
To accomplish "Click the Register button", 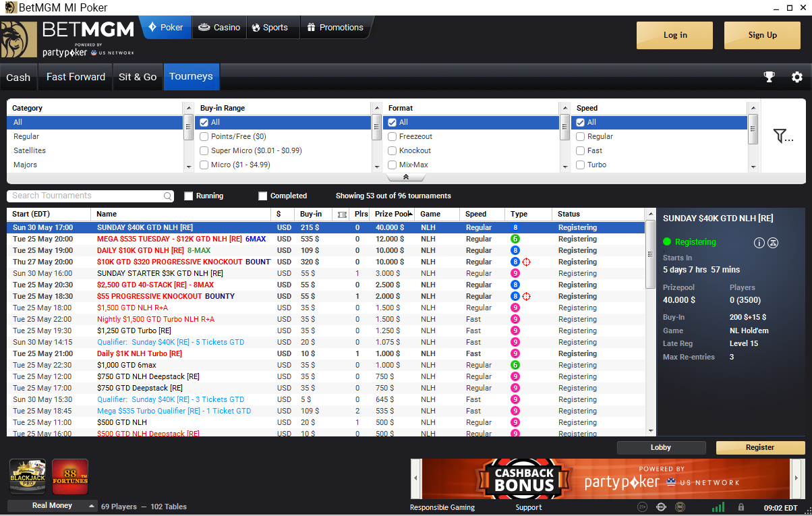I will click(x=760, y=447).
